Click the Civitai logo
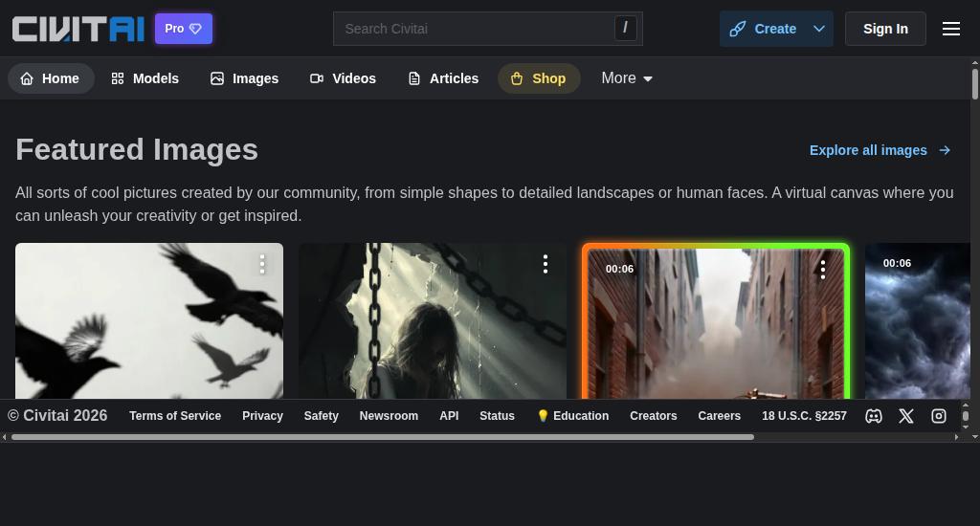 pyautogui.click(x=78, y=29)
